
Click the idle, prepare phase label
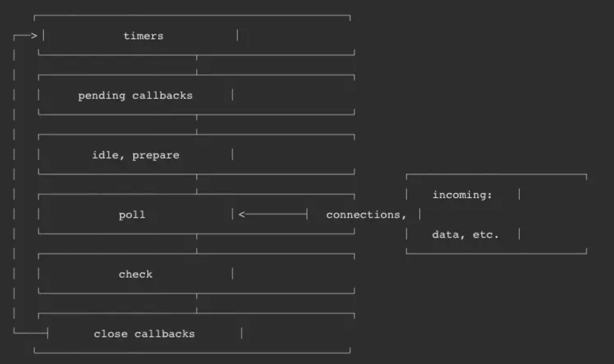click(x=135, y=155)
